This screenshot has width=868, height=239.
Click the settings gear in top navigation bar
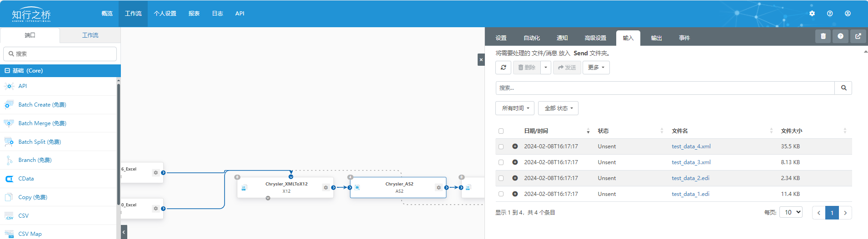click(812, 14)
